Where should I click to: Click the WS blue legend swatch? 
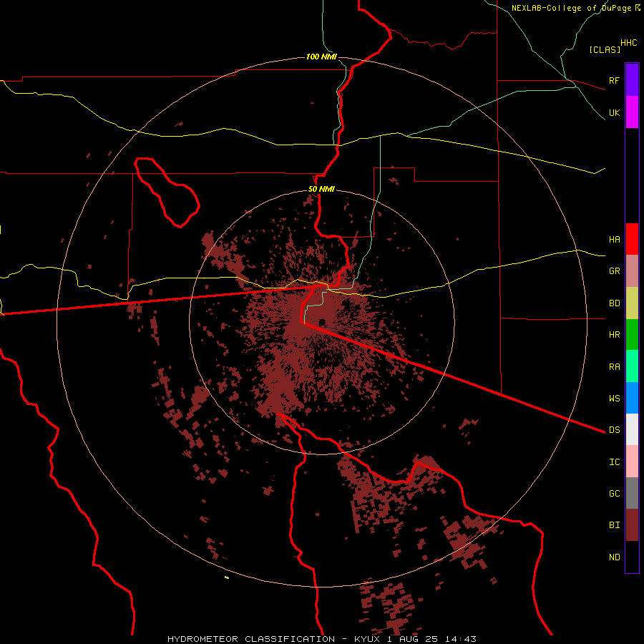pyautogui.click(x=632, y=398)
